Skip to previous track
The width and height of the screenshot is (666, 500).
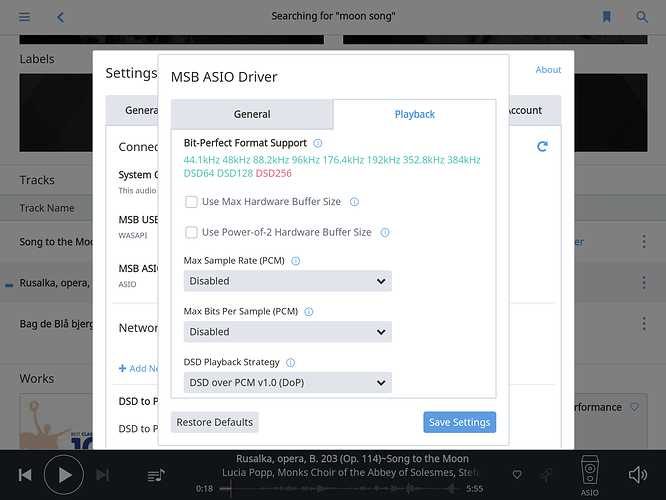click(x=25, y=475)
